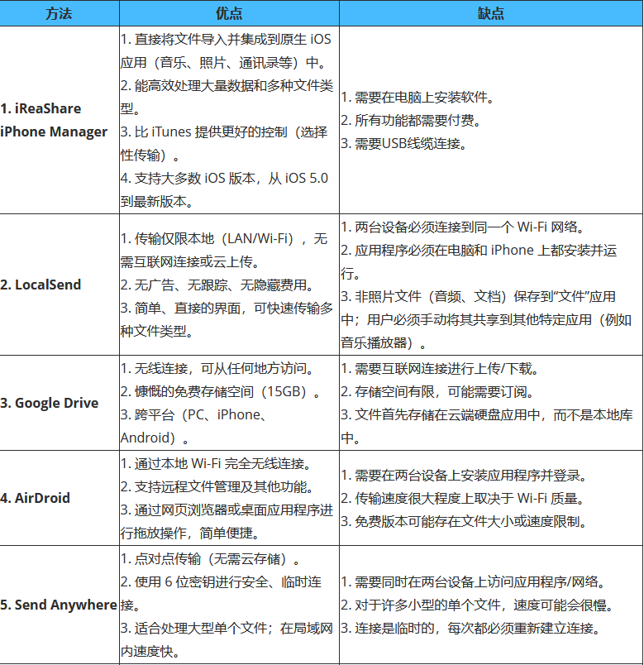Image resolution: width=644 pixels, height=665 pixels.
Task: Click text 传输仅限本地（LAN/Wi-Fi）
Action: [x=214, y=239]
